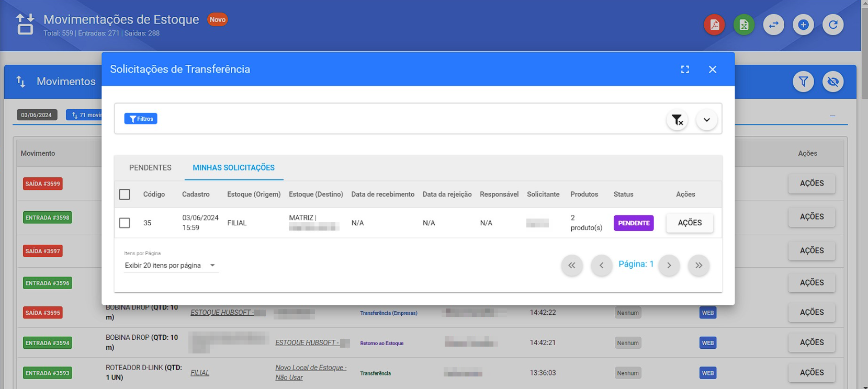This screenshot has height=389, width=868.
Task: Open AÇÕES for ENTRADA #3598 row
Action: click(811, 217)
